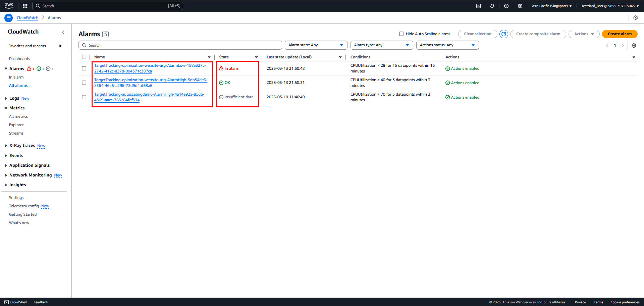The width and height of the screenshot is (644, 306).
Task: Open the AWS services grid menu
Action: click(x=25, y=6)
